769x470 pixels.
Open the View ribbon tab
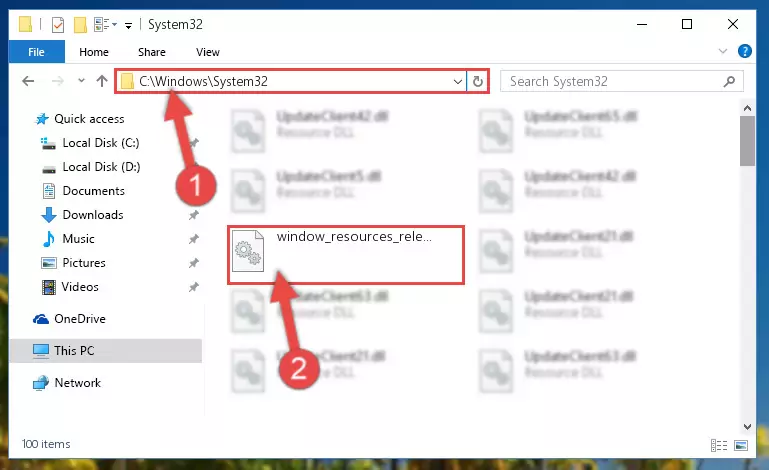[x=207, y=52]
